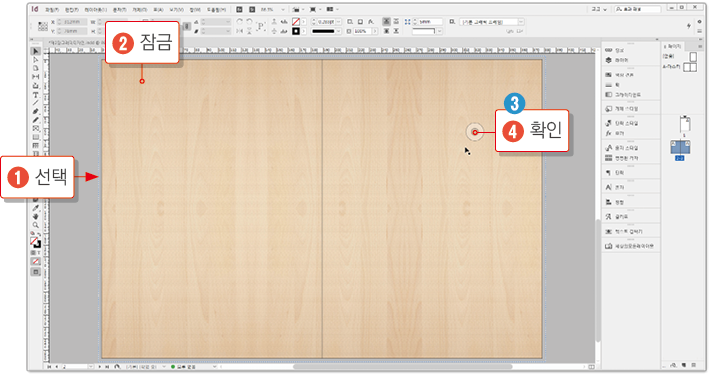This screenshot has height=375, width=709.
Task: Click the new page icon in Pages panel footer
Action: 683,365
